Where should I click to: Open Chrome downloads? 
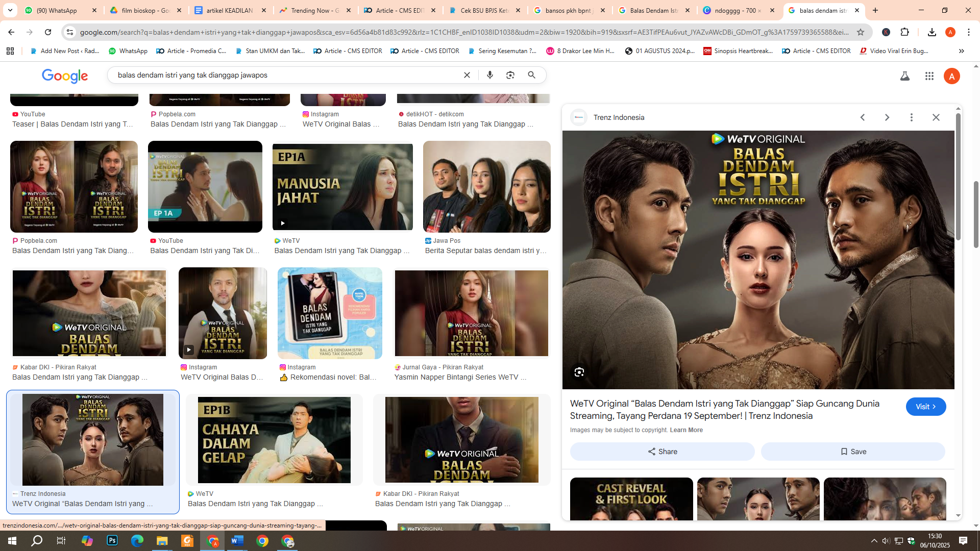pos(932,32)
